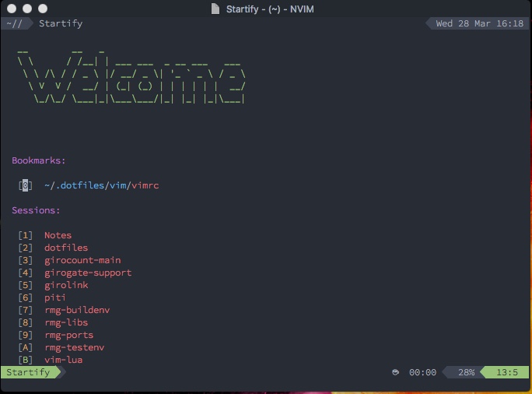Select the [0] bookmark index
The width and height of the screenshot is (532, 394).
click(x=26, y=185)
